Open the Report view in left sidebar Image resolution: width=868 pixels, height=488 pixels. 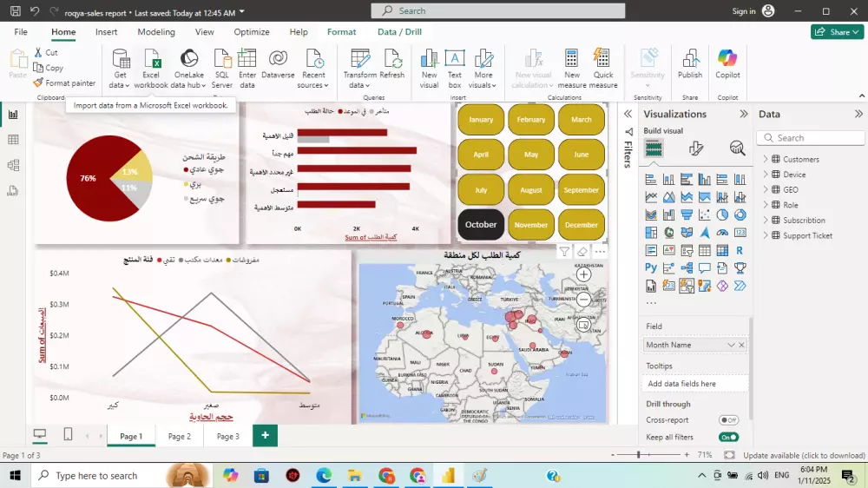tap(13, 115)
